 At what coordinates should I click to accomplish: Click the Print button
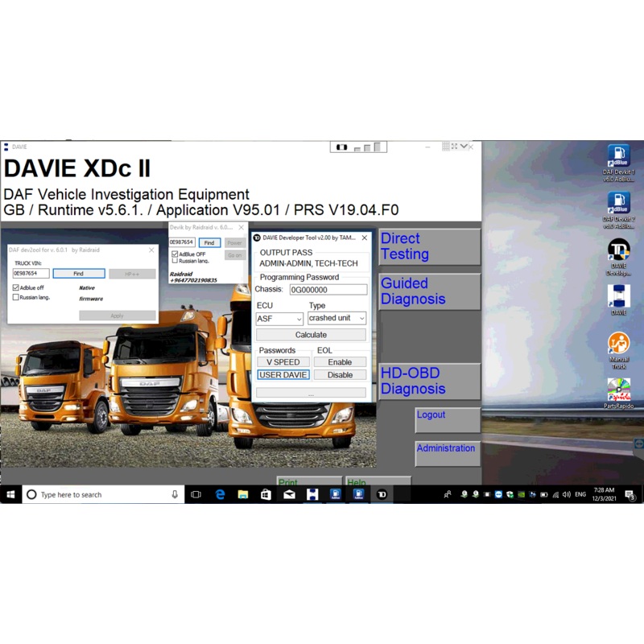click(309, 481)
